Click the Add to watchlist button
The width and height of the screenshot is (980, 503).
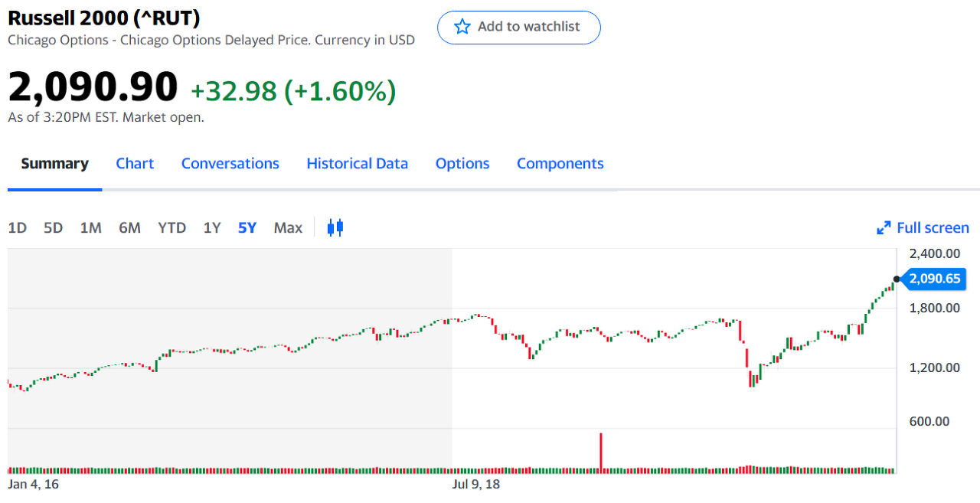[x=519, y=28]
